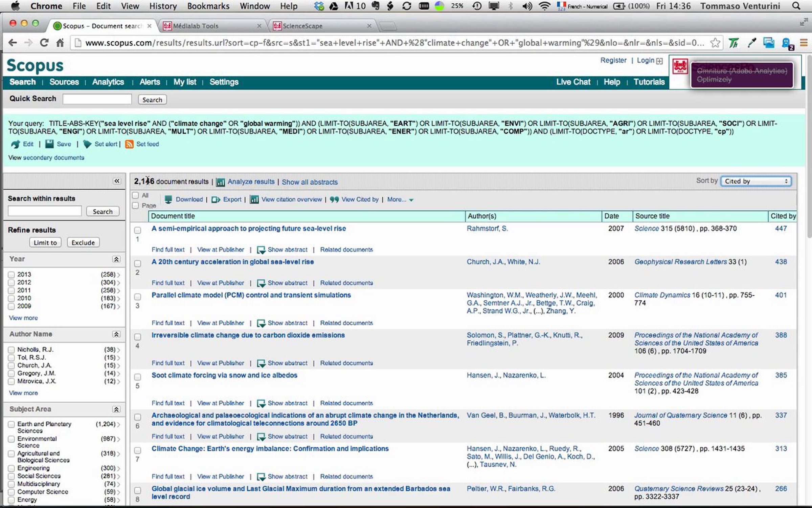Open the Sort by Cited by dropdown
The image size is (812, 508).
pos(756,181)
